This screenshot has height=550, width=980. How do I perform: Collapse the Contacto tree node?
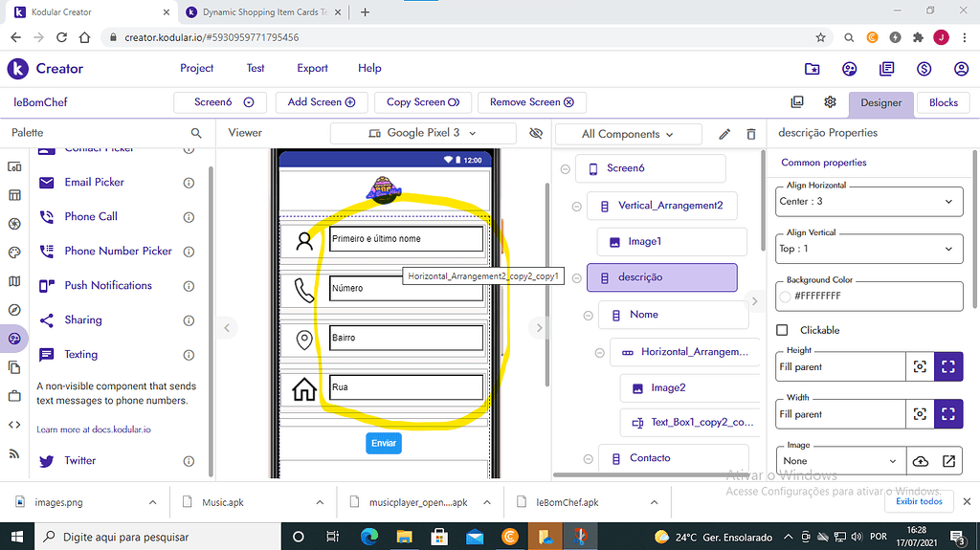coord(589,459)
